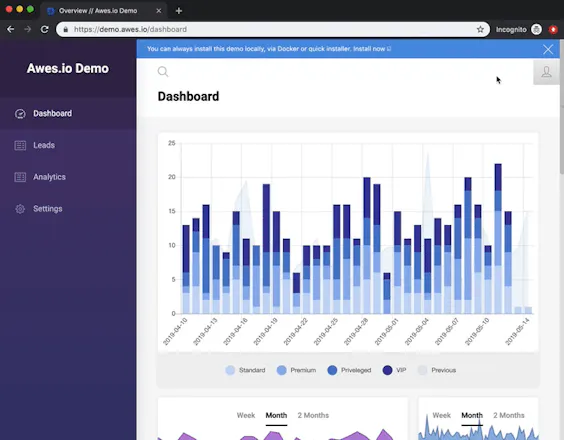Open a new browser tab
Viewport: 564px width, 440px height.
point(179,11)
